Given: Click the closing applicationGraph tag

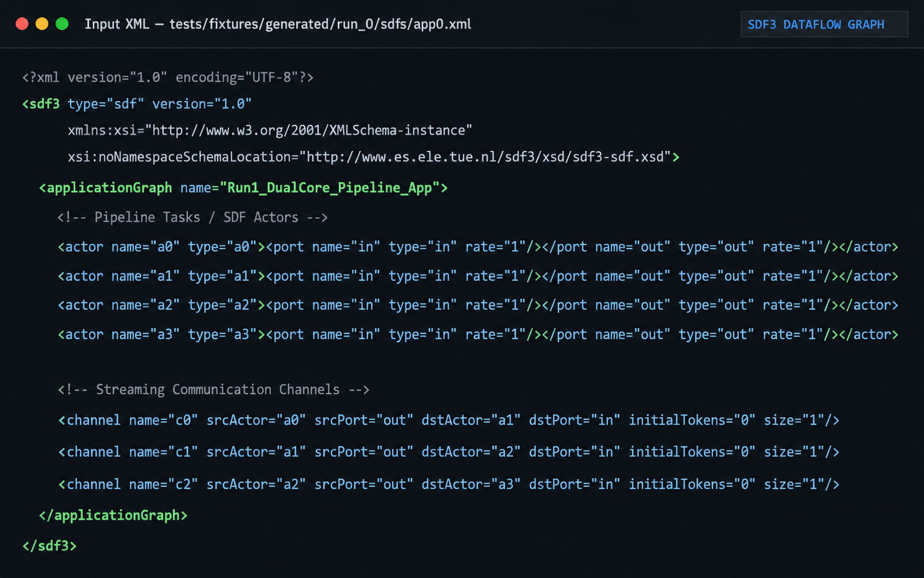Looking at the screenshot, I should [113, 516].
